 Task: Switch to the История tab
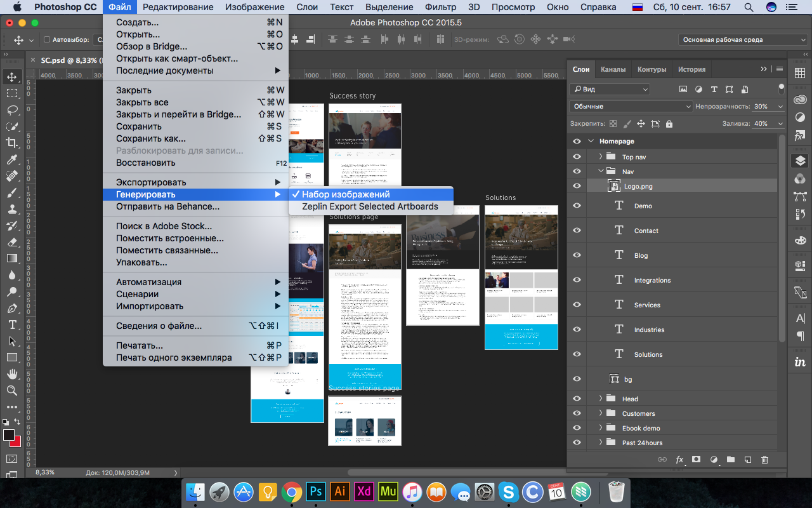click(691, 69)
